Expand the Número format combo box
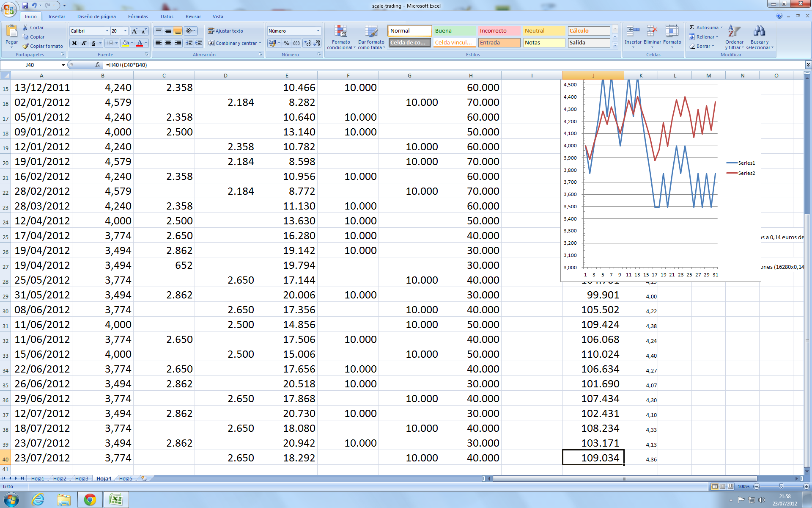812x508 pixels. 318,31
